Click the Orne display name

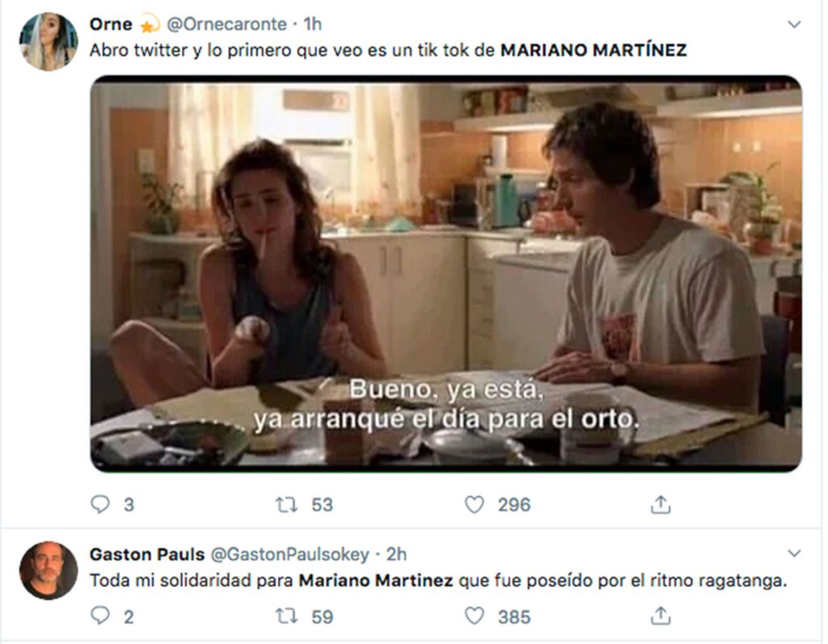[x=111, y=24]
